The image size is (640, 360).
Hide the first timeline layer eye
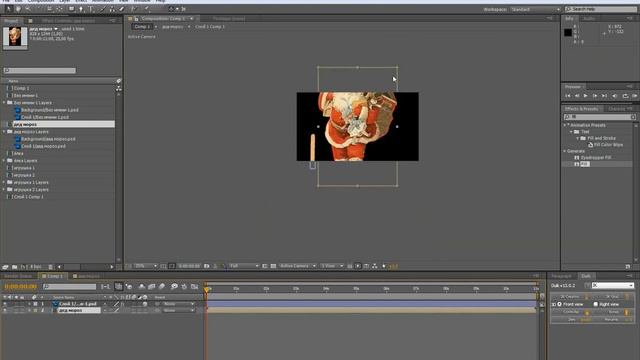point(5,304)
